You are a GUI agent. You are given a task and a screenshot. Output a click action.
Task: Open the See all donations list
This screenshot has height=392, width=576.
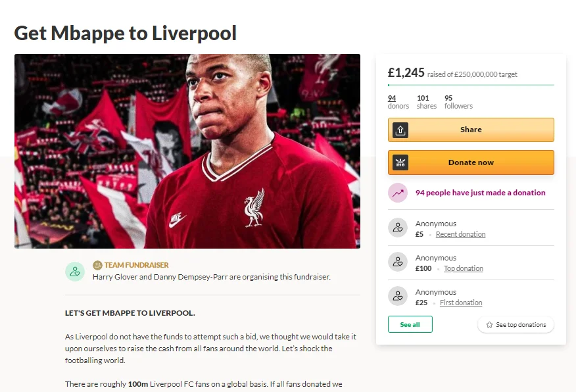tap(410, 325)
